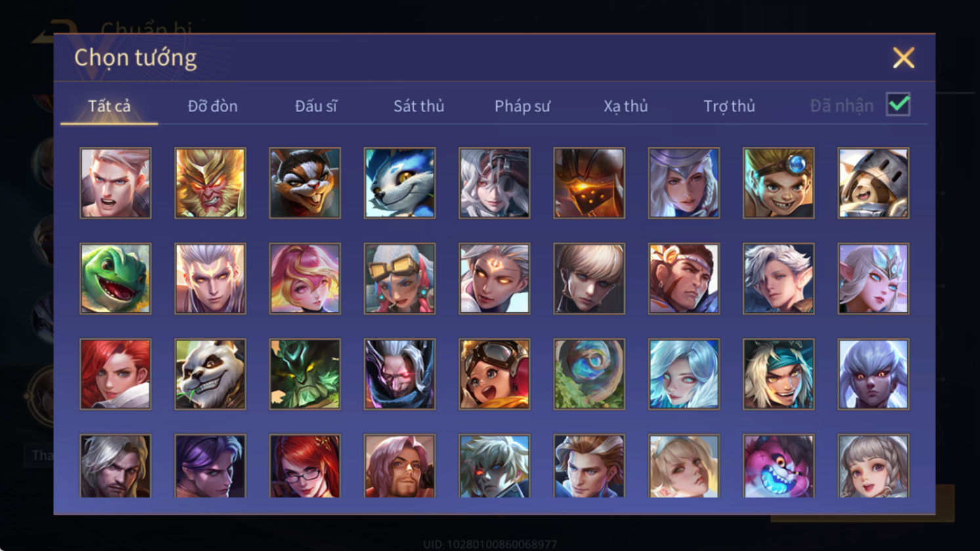
Task: Select the golden monkey king hero portrait
Action: pyautogui.click(x=210, y=183)
